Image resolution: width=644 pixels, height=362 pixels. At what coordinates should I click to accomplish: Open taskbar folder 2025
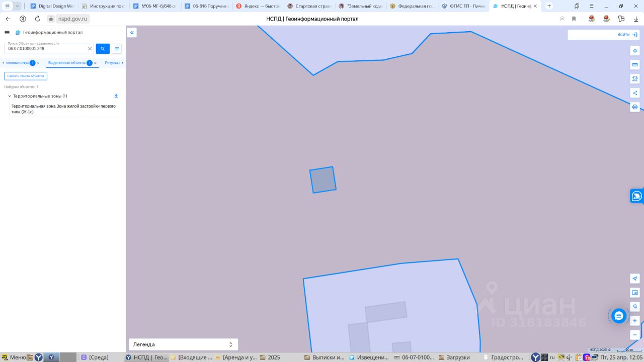tap(270, 357)
